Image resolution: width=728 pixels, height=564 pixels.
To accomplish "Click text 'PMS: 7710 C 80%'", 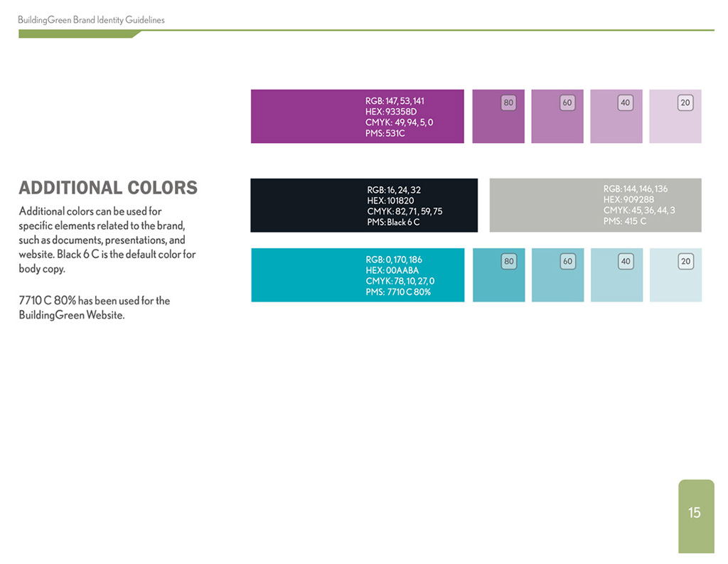I will point(398,292).
